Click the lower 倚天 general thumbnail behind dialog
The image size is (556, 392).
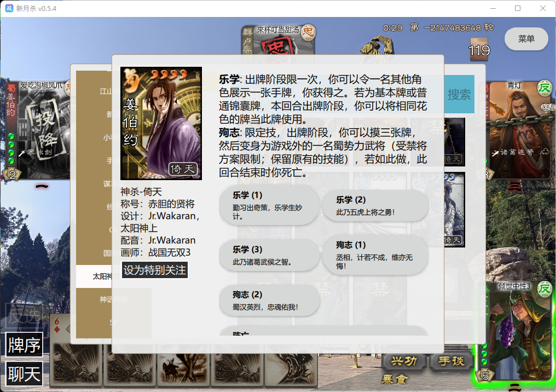[x=454, y=209]
